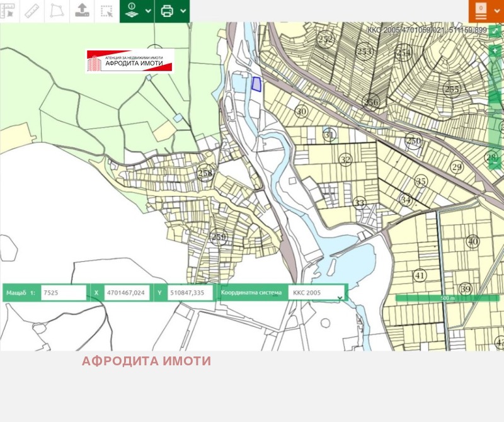
Task: Click the upload file icon
Action: (82, 11)
